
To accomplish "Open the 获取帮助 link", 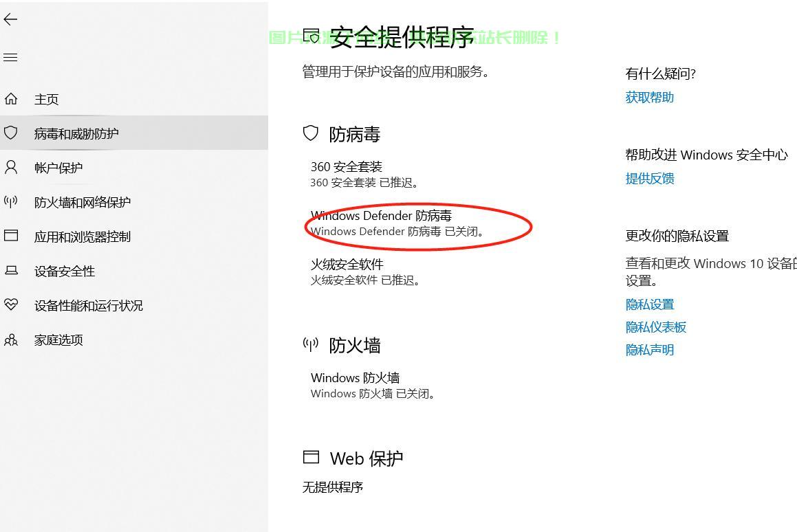I will tap(650, 97).
